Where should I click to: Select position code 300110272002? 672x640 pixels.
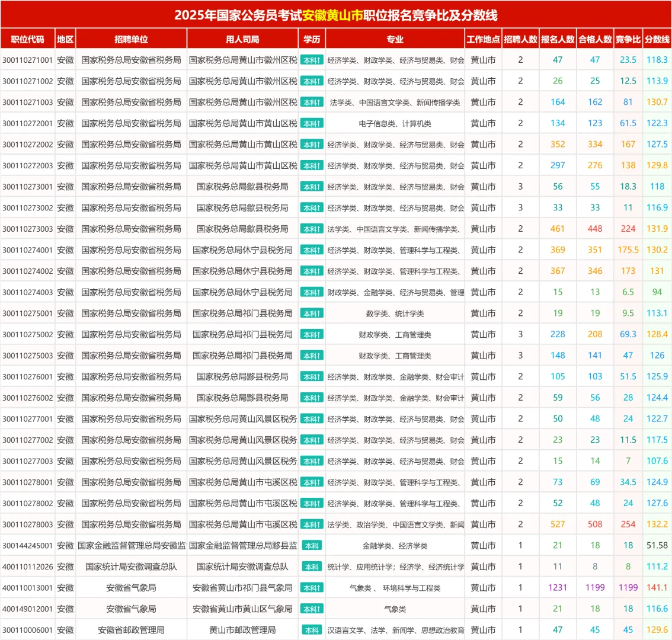point(27,145)
